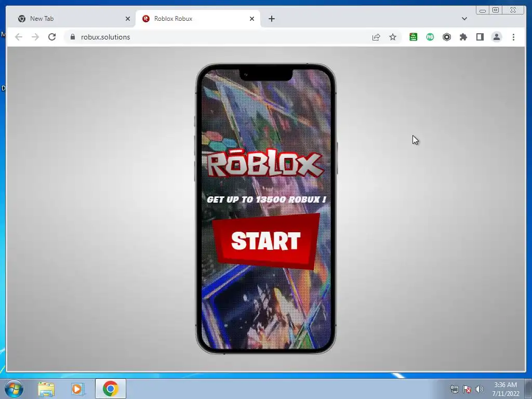The height and width of the screenshot is (399, 532).
Task: View site info via lock icon
Action: click(73, 37)
